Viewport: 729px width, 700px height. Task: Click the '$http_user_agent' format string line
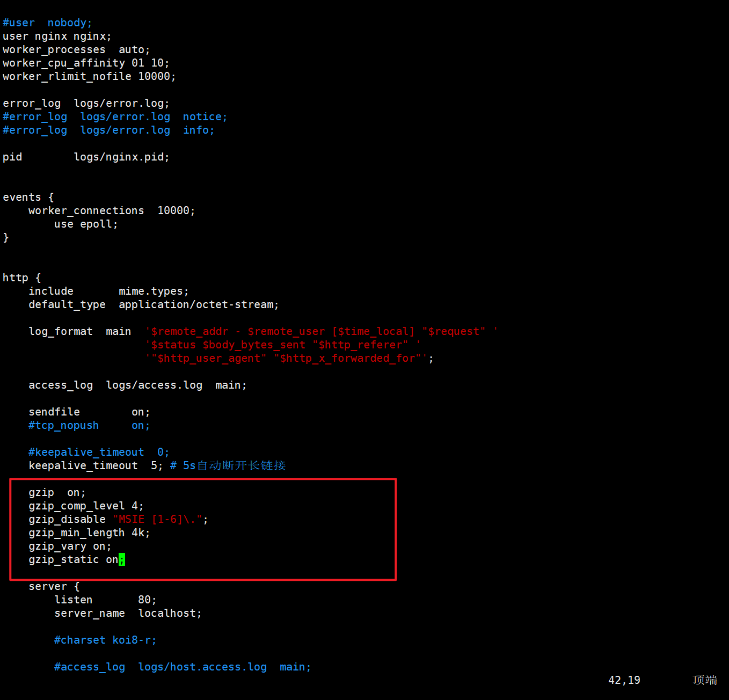pyautogui.click(x=289, y=359)
